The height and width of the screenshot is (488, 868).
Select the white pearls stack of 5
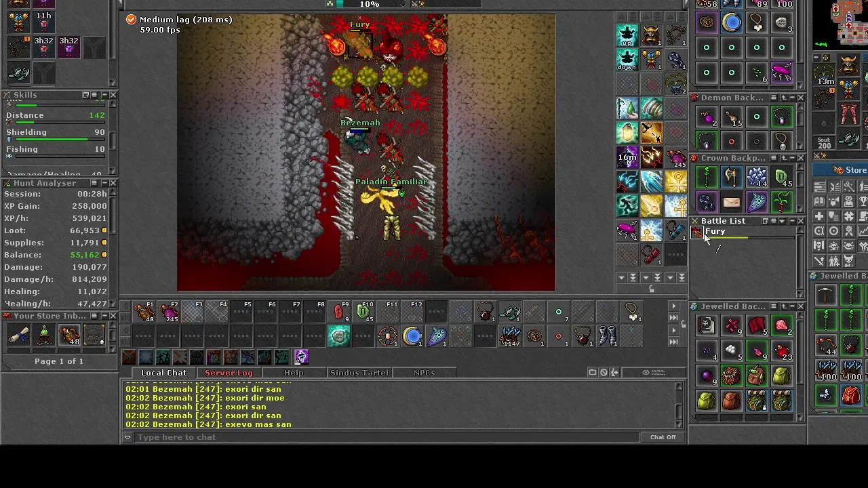(x=731, y=351)
